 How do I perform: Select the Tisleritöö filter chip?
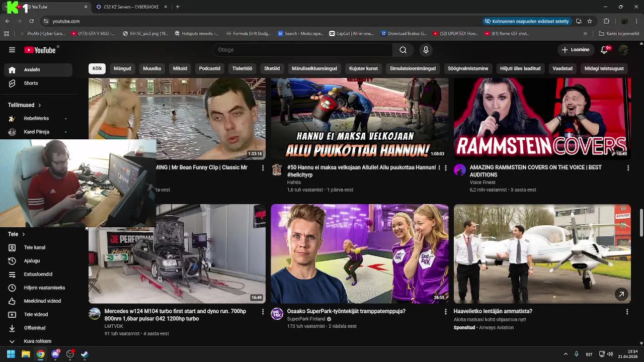pyautogui.click(x=242, y=68)
